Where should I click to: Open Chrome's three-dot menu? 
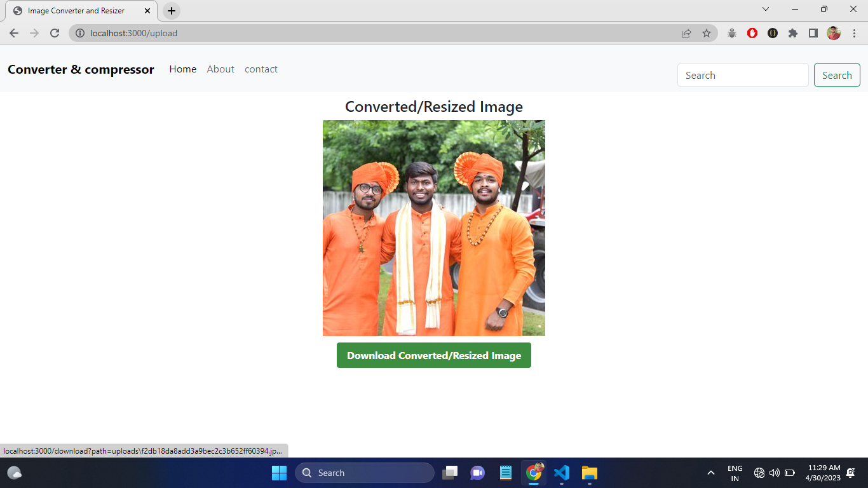(854, 33)
